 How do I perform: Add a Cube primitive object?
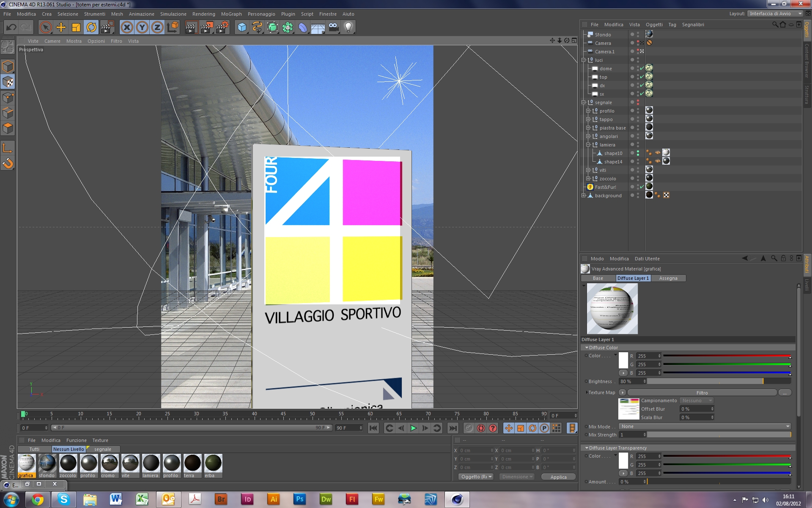pyautogui.click(x=242, y=28)
